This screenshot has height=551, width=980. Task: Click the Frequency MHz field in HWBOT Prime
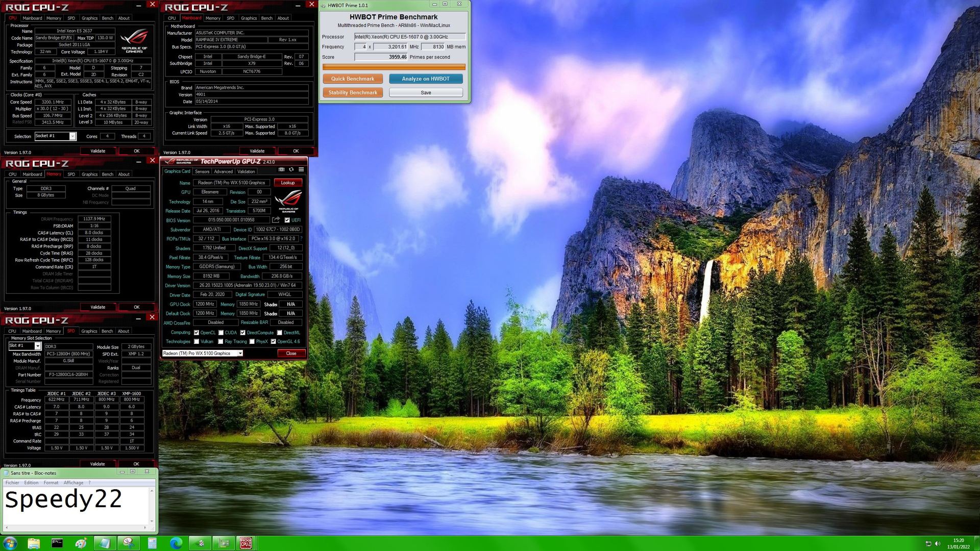(x=390, y=47)
